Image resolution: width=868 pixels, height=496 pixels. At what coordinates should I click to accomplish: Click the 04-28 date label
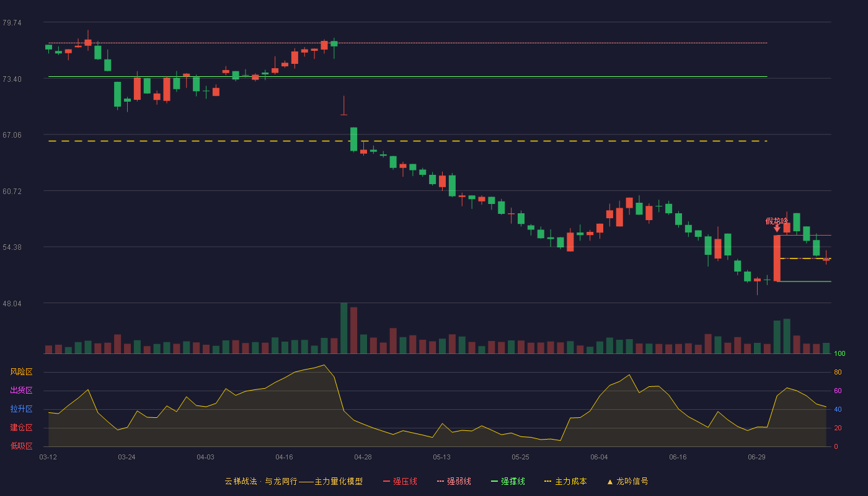tap(363, 457)
